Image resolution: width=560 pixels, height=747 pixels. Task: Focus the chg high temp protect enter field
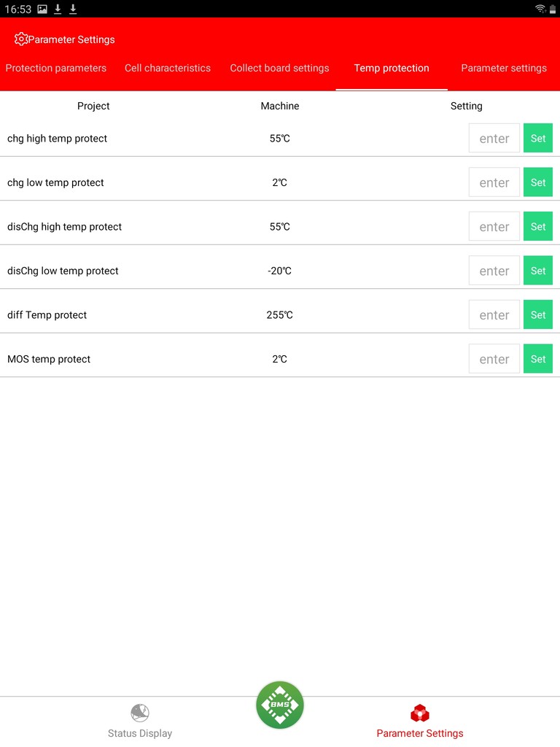point(494,138)
